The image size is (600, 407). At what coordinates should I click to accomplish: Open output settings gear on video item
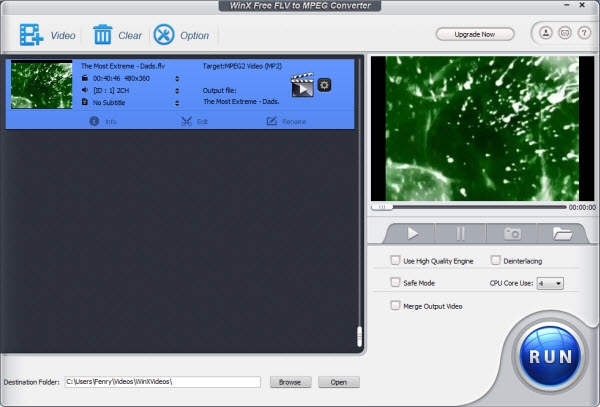324,85
